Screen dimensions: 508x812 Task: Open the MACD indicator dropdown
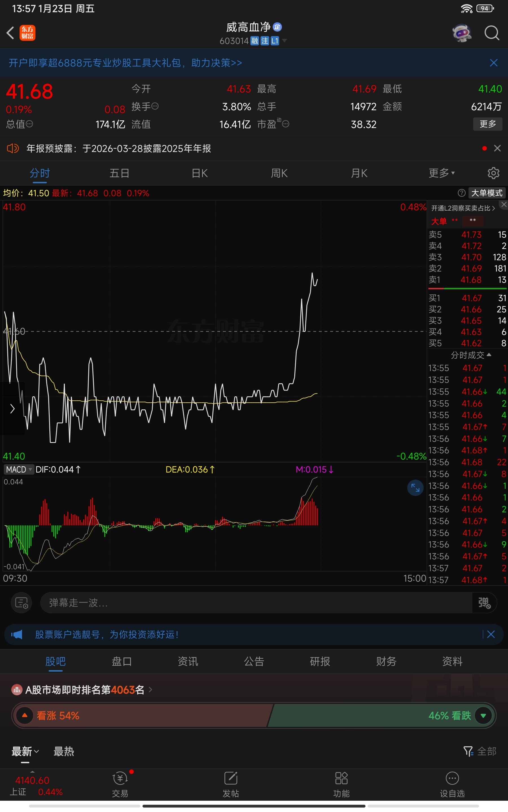click(19, 469)
